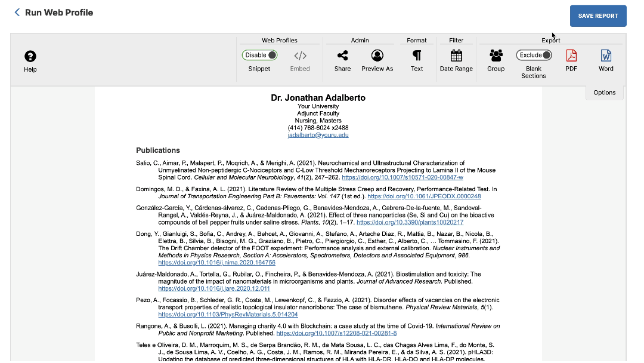Image resolution: width=644 pixels, height=363 pixels.
Task: Navigate back using the arrow beside Run Web Profile
Action: pos(17,12)
